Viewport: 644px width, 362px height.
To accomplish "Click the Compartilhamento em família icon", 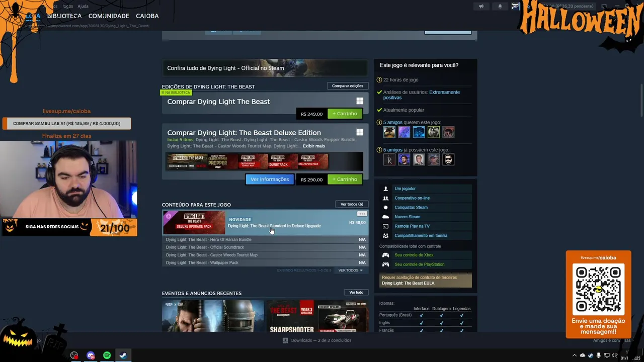I will click(x=386, y=235).
